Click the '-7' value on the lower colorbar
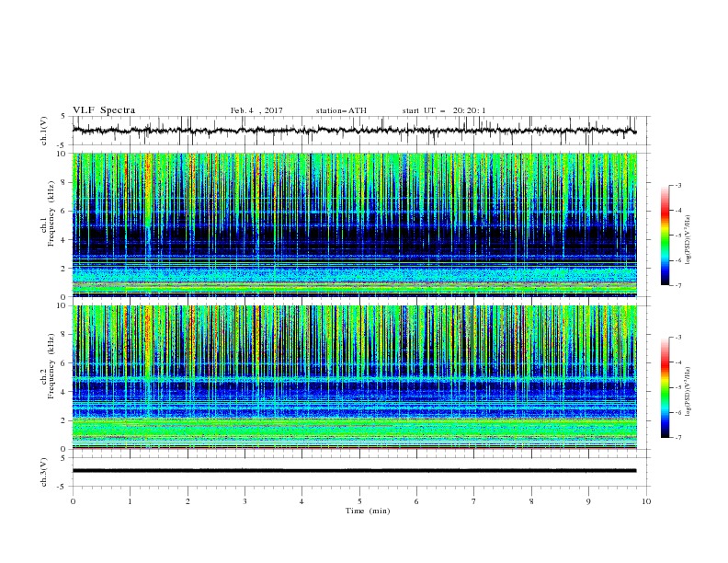Screen dimensions: 728x563 pyautogui.click(x=678, y=437)
